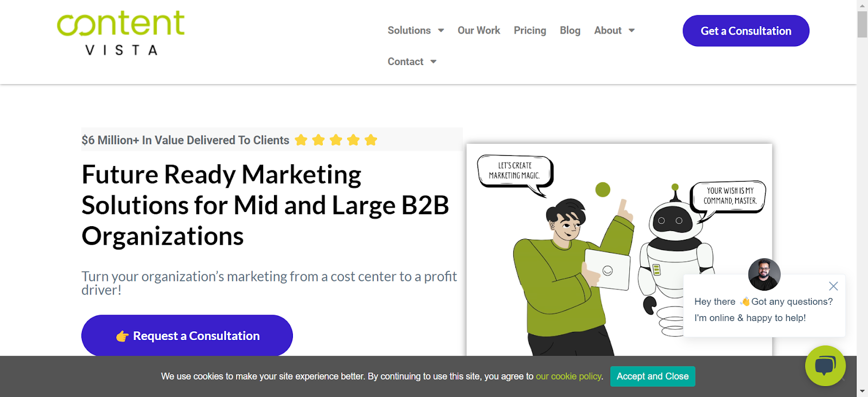
Task: Click the chat agent avatar photo
Action: click(764, 274)
